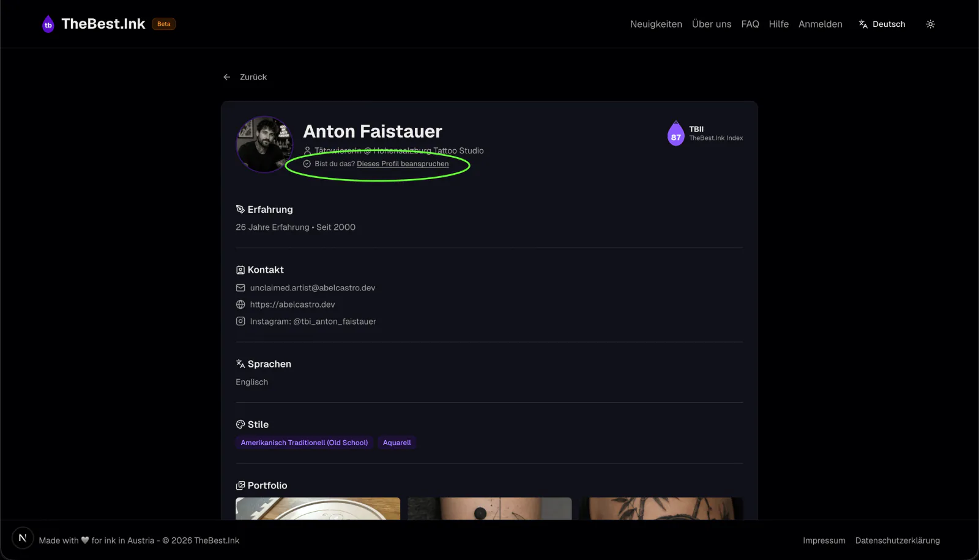Click the Anmelden link to sign in
The image size is (979, 560).
(x=821, y=24)
